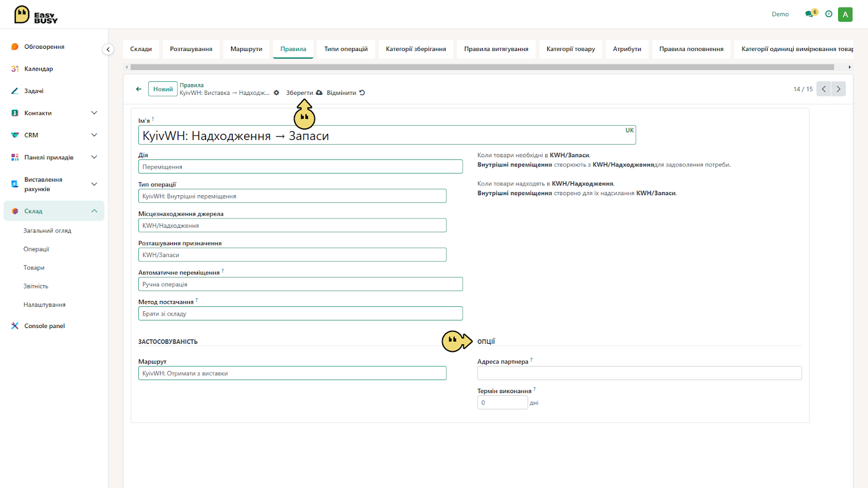
Task: Click the Адреса партнера input field
Action: point(639,373)
